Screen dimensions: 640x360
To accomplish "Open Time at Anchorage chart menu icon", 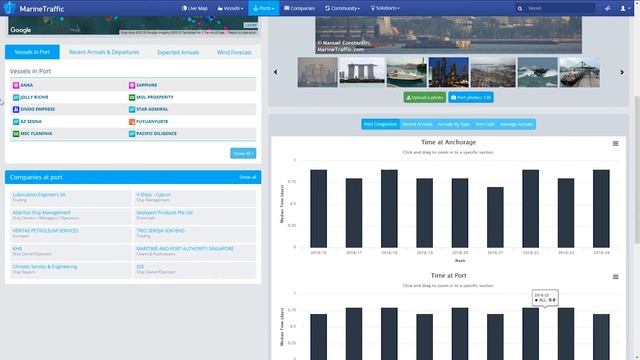I will tap(616, 144).
